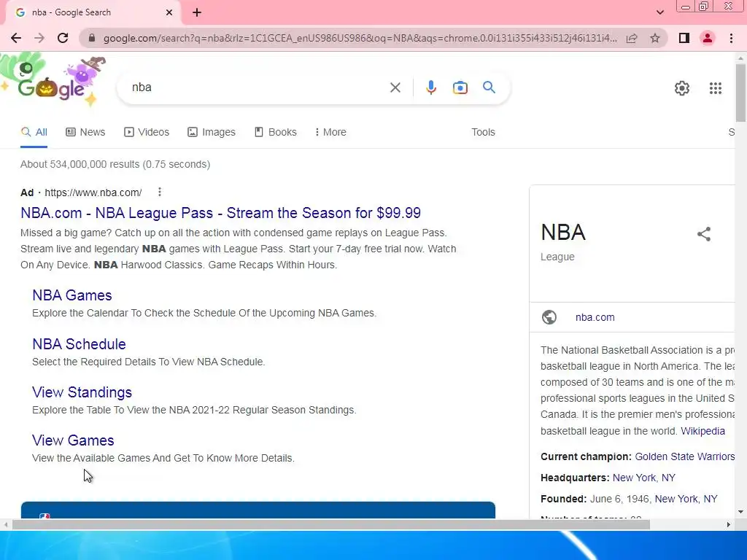This screenshot has height=560, width=747.
Task: Click the magnifier search button
Action: [x=489, y=87]
